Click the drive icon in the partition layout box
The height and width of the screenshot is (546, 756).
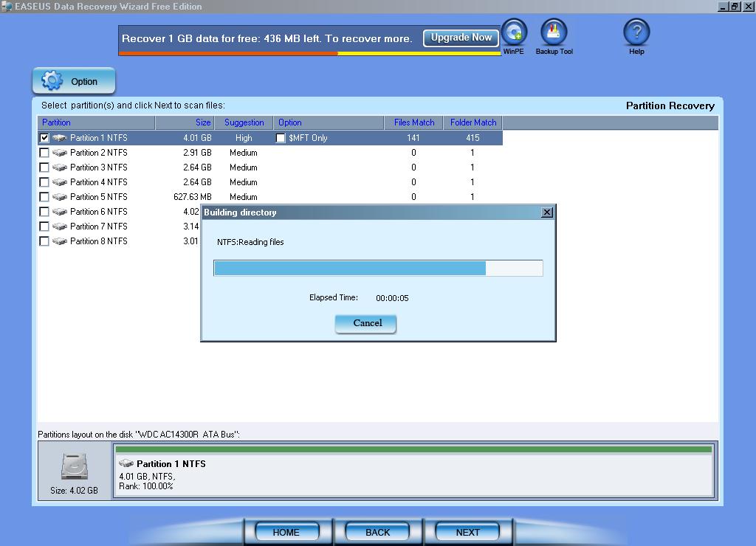pyautogui.click(x=126, y=463)
